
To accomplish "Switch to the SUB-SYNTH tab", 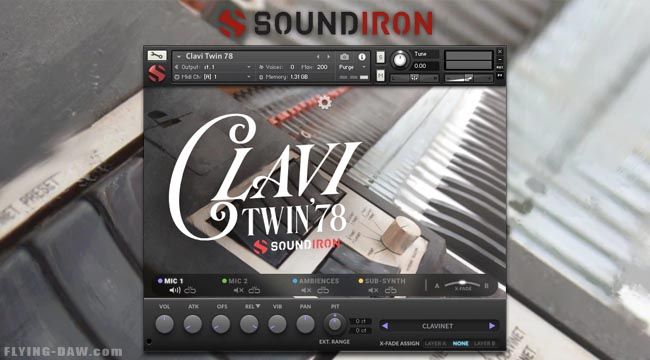I will coord(382,281).
